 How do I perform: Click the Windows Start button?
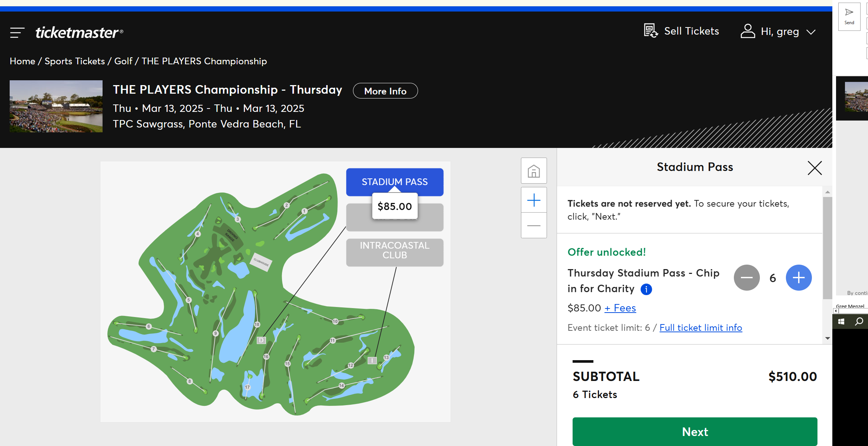point(842,322)
